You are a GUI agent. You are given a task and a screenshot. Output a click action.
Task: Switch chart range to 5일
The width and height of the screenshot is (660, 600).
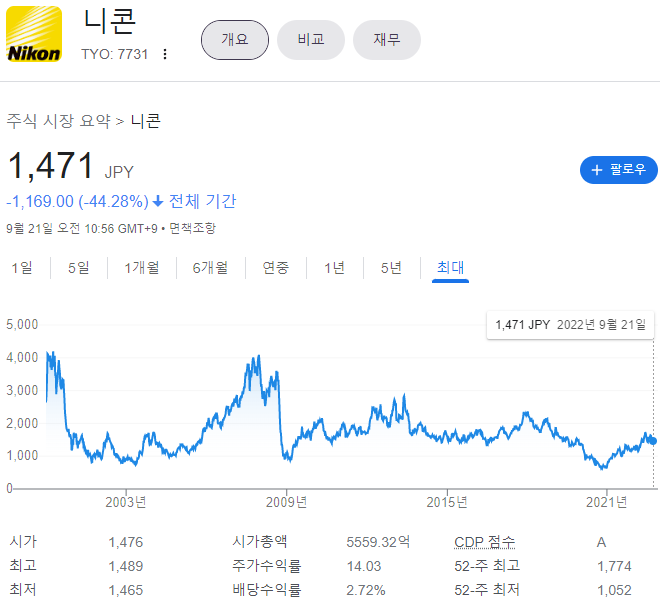(79, 268)
